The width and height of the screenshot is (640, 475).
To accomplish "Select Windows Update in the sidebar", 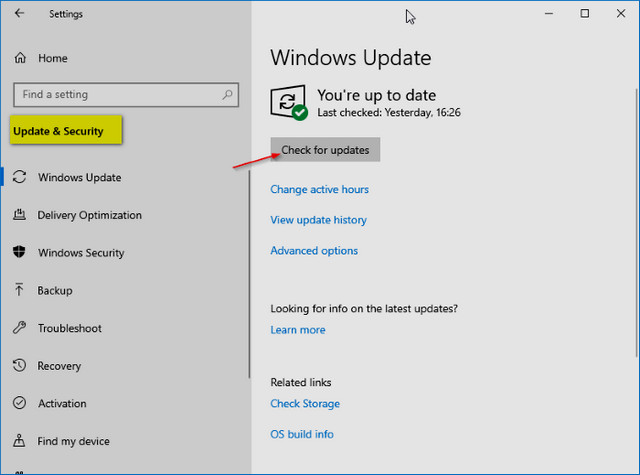I will click(80, 178).
